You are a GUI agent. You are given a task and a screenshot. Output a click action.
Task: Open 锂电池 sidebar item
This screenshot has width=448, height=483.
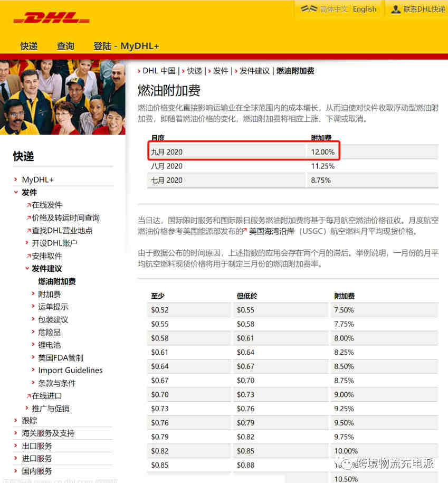[x=49, y=345]
